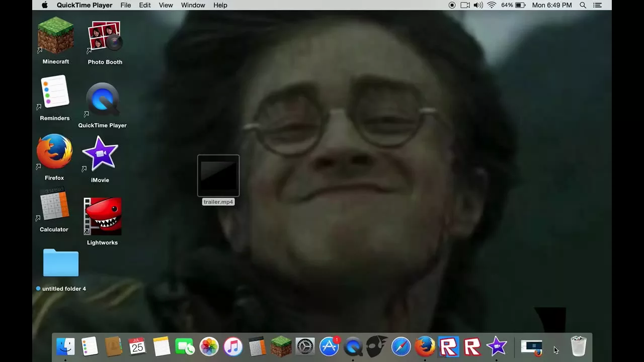
Task: Open the Wi-Fi status menu
Action: click(x=492, y=5)
